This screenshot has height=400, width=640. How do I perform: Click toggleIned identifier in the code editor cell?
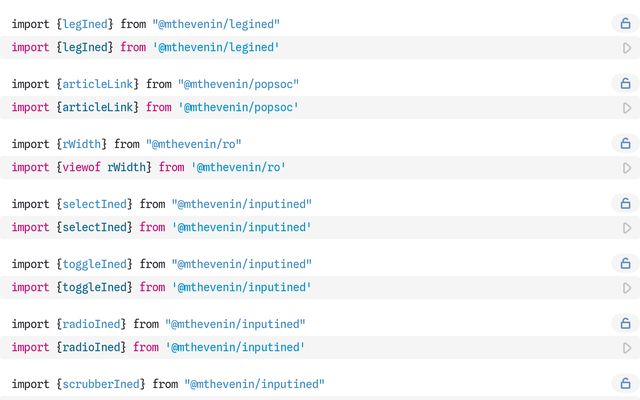coord(95,287)
